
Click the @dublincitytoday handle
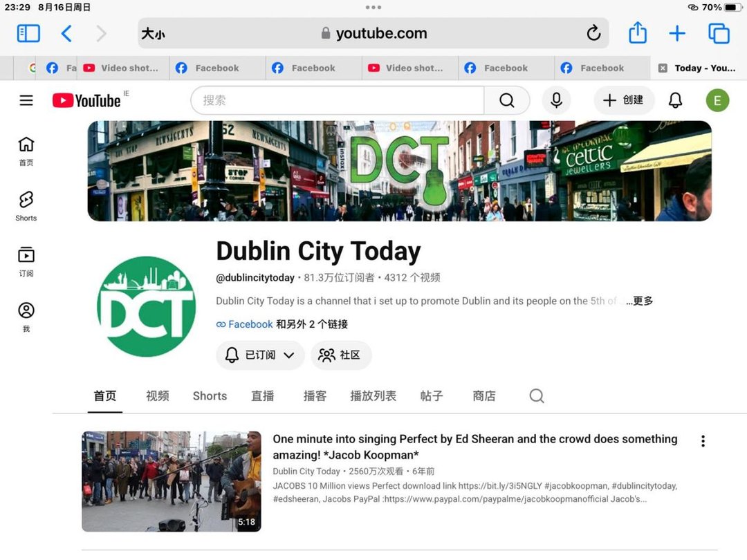255,278
